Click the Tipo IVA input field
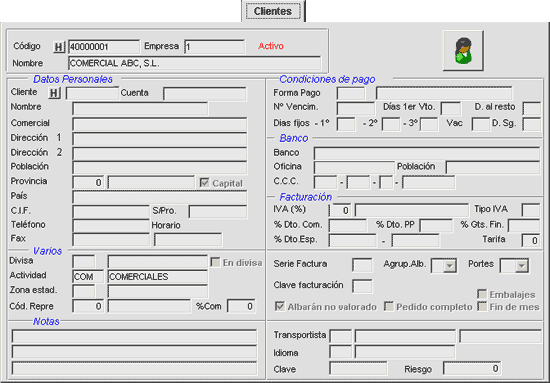Screen dimensions: 550x383 (530, 210)
